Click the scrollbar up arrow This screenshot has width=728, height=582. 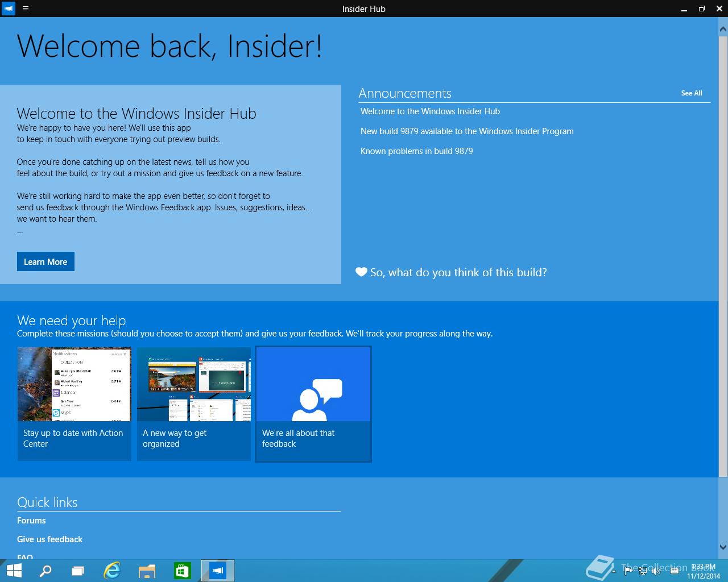point(723,28)
